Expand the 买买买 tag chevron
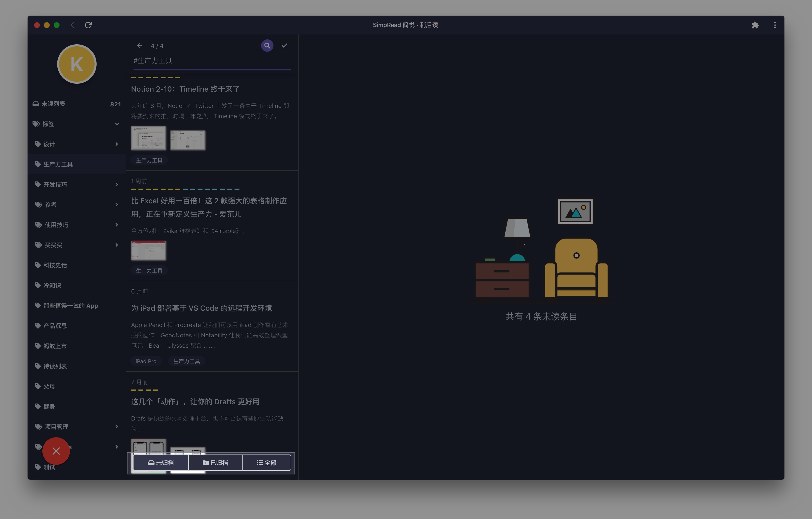 117,245
